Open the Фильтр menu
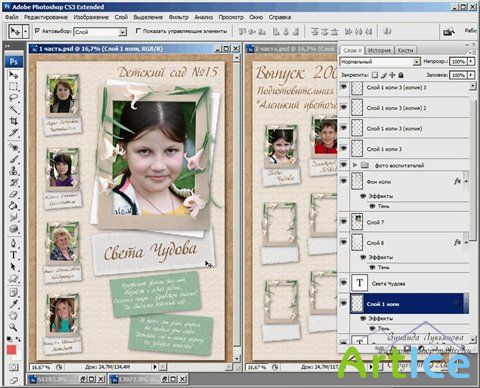Screen dimensions: 480x388 (x=179, y=17)
